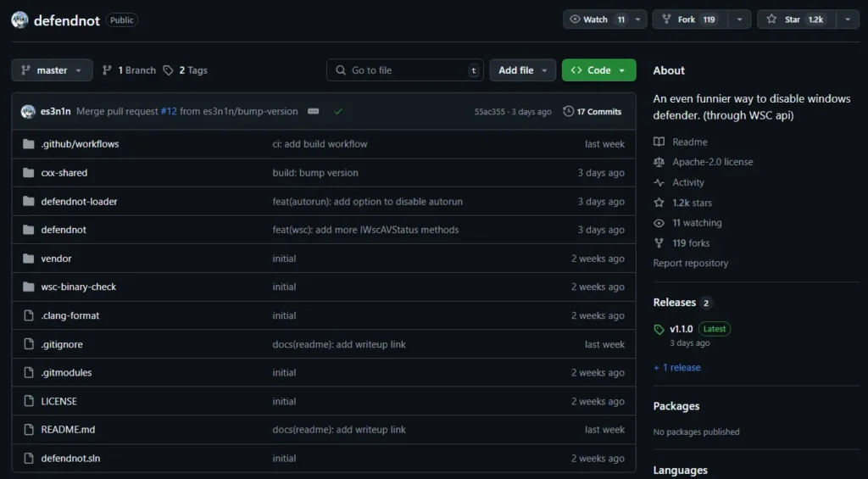Open the Report repository link
The image size is (868, 479).
coord(690,263)
